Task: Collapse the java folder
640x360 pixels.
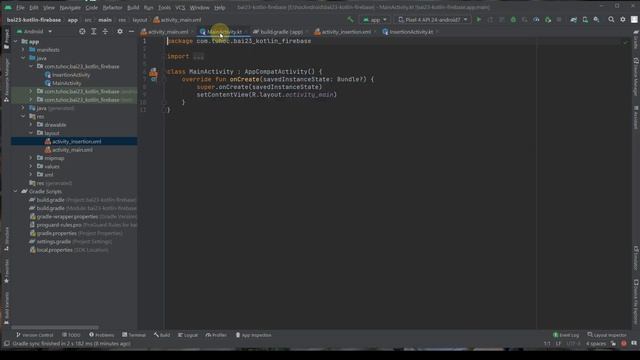Action: 23,58
